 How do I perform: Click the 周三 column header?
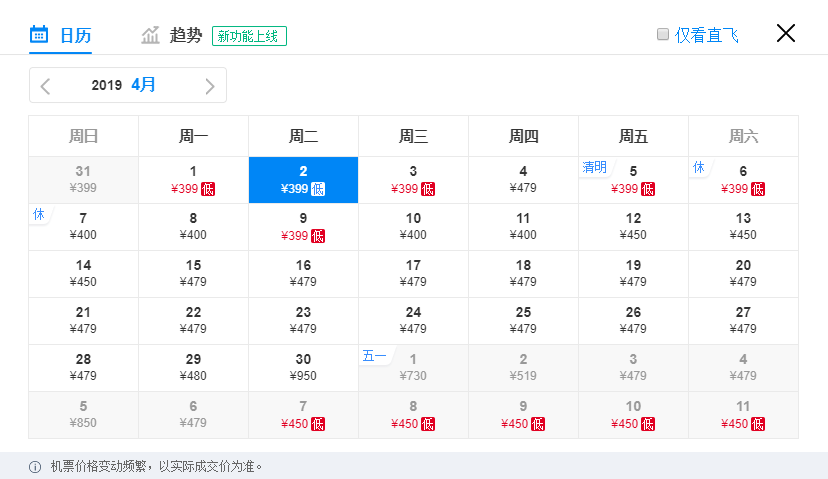[x=413, y=136]
